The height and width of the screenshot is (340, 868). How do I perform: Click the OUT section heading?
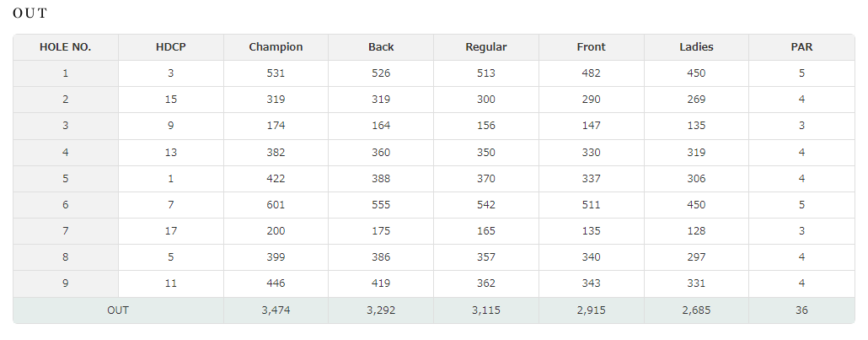[x=29, y=13]
